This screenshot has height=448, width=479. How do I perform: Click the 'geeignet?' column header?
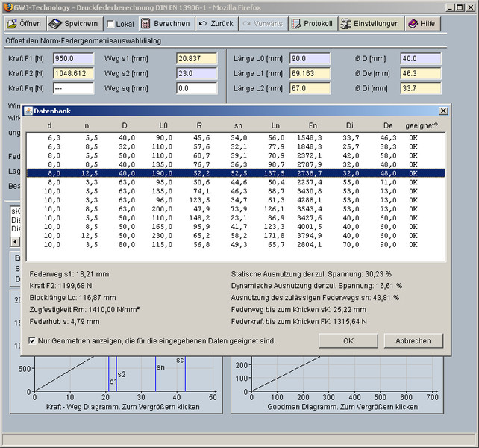[x=421, y=125]
